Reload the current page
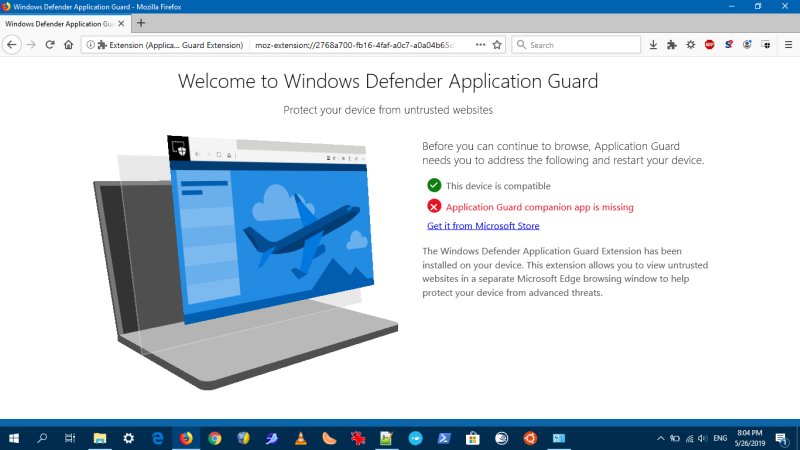Screen dimensions: 800x450 [x=49, y=45]
